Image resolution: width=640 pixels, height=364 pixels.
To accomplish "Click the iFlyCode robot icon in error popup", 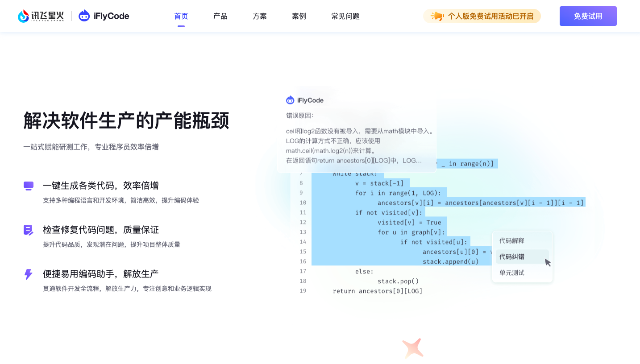I will coord(290,100).
